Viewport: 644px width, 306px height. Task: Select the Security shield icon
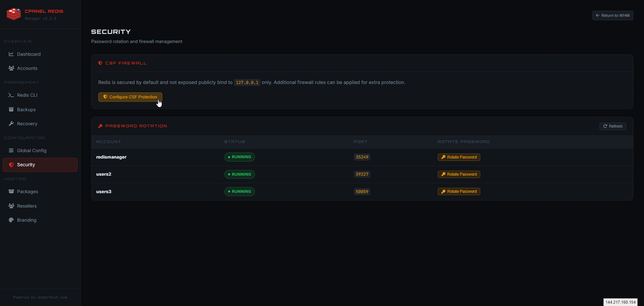(11, 165)
